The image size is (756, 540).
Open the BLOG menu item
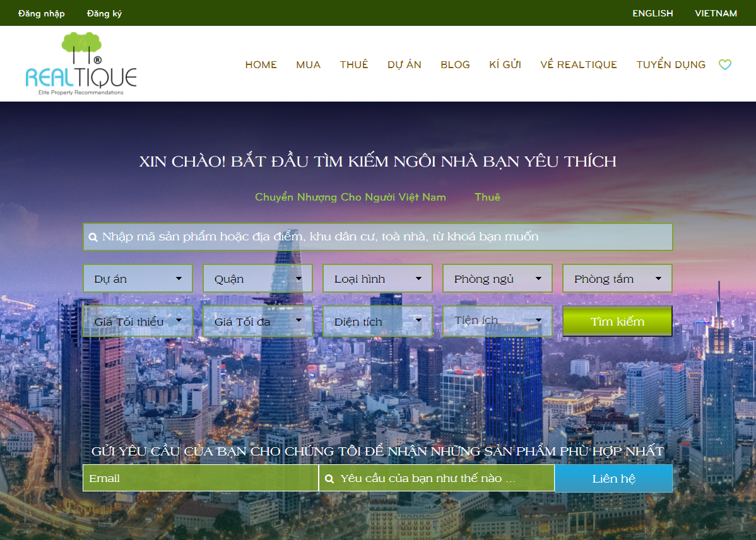[455, 64]
